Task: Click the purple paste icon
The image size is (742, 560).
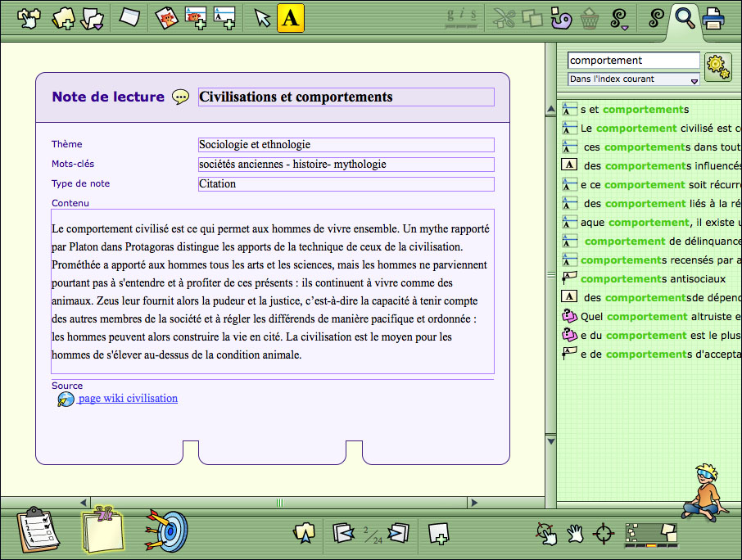Action: tap(561, 19)
